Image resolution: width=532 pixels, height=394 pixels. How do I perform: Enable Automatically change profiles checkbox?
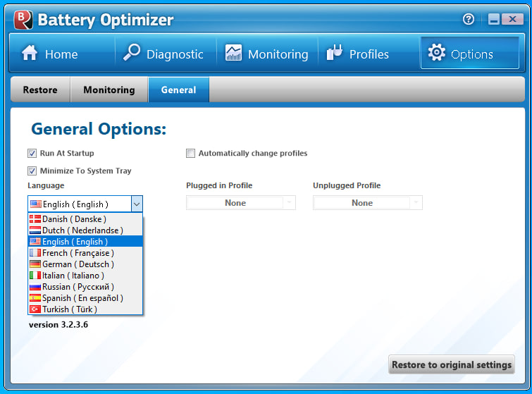[x=190, y=154]
